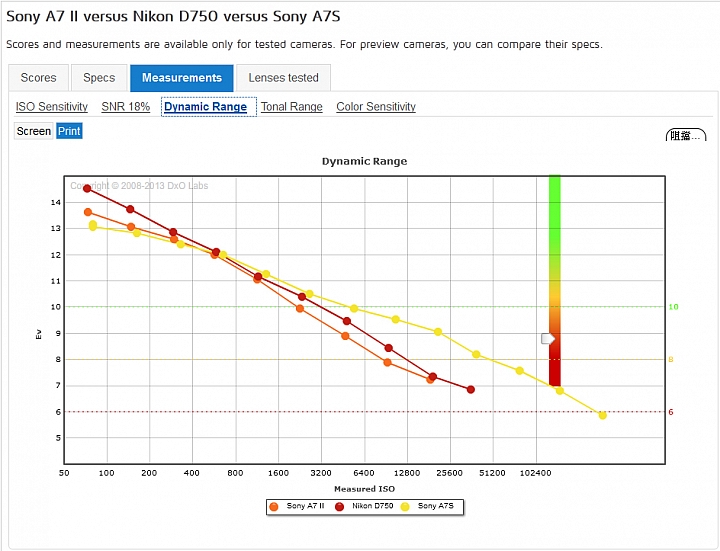Click the Sony A7S point at 10 Ev line
The image size is (720, 551).
pos(354,309)
